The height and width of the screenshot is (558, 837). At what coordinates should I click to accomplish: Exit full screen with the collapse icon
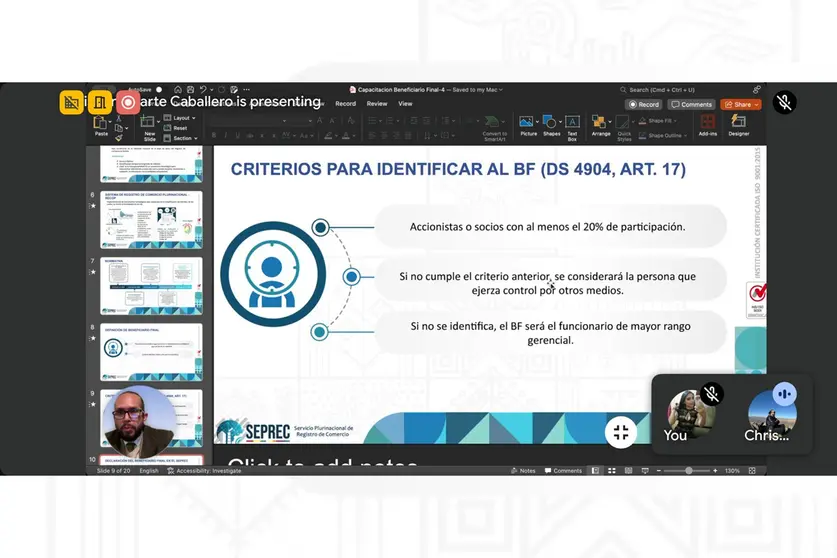pyautogui.click(x=621, y=432)
